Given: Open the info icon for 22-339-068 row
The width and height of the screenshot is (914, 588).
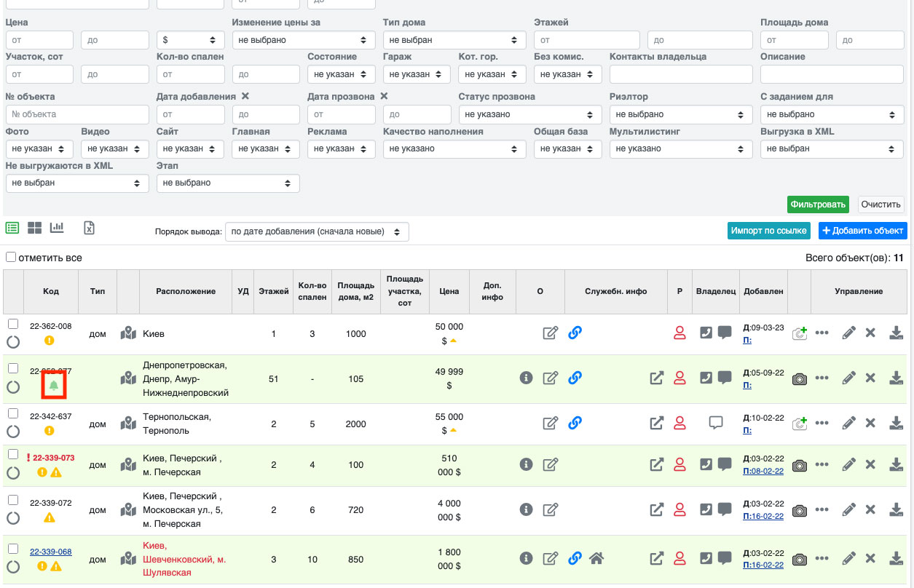Looking at the screenshot, I should [x=526, y=558].
